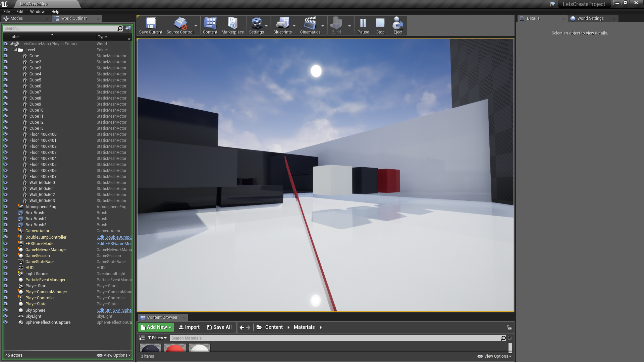Collapse the Level folder in outliner
This screenshot has width=644, height=362.
click(x=15, y=50)
